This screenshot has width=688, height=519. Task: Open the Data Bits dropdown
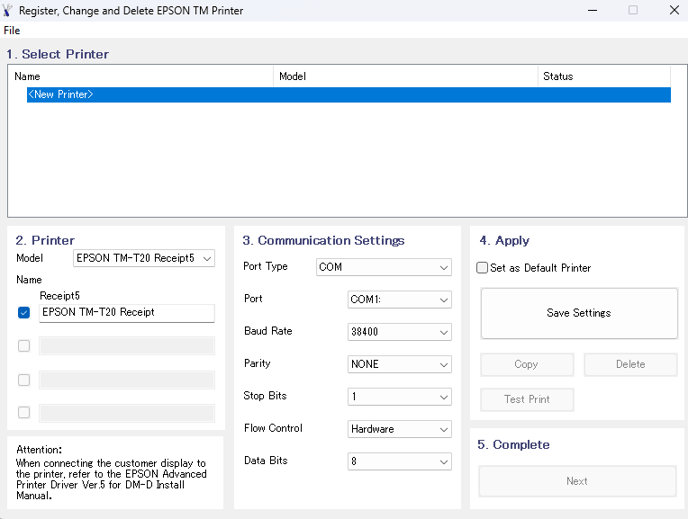(399, 462)
